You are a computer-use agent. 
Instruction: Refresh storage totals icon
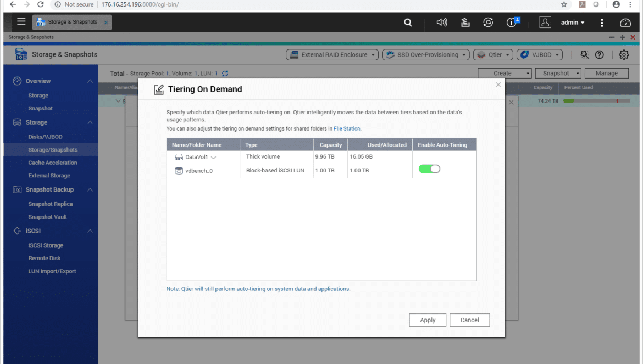pyautogui.click(x=225, y=74)
